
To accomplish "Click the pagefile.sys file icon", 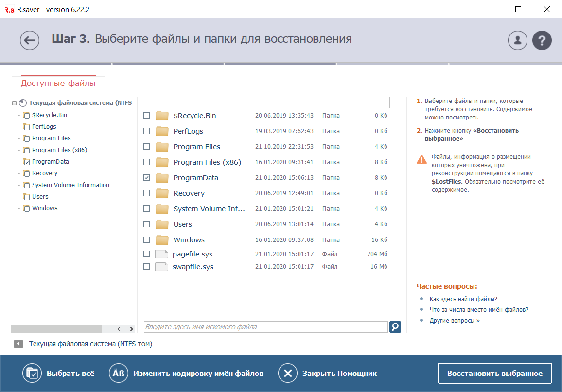I will (161, 254).
